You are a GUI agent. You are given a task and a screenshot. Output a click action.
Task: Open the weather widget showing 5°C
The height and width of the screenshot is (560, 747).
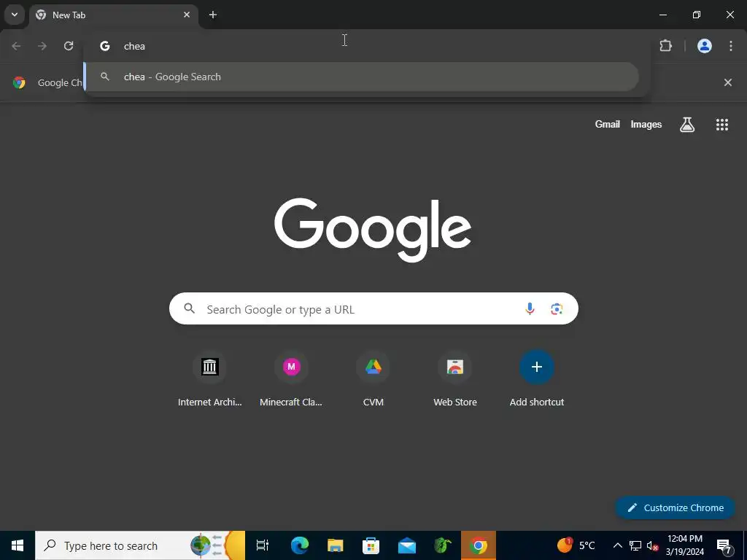point(576,545)
